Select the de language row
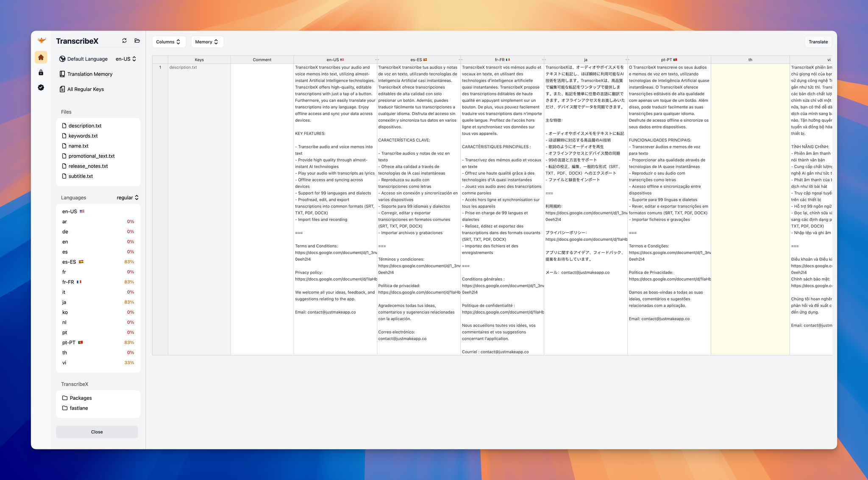 (x=98, y=232)
